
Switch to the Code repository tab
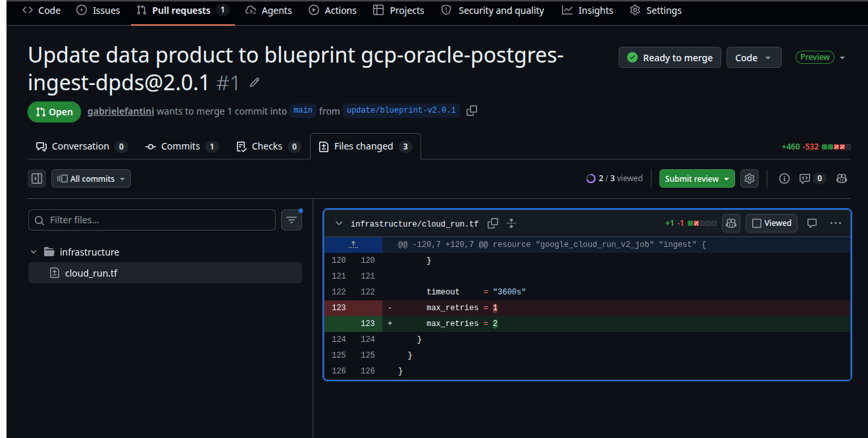[41, 11]
